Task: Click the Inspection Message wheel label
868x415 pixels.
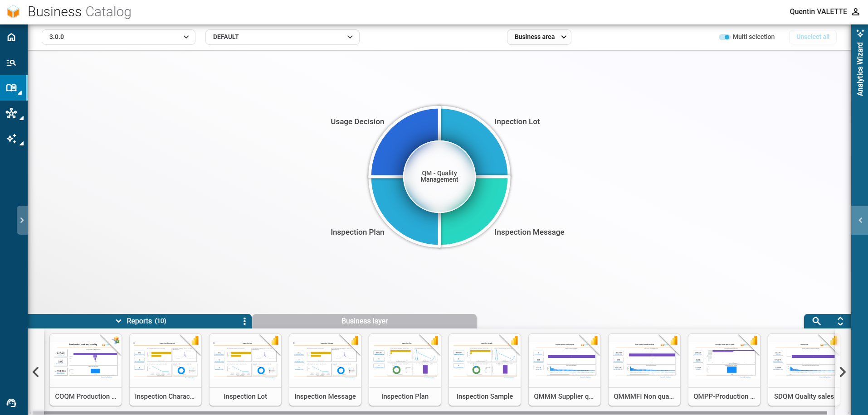Action: [529, 232]
